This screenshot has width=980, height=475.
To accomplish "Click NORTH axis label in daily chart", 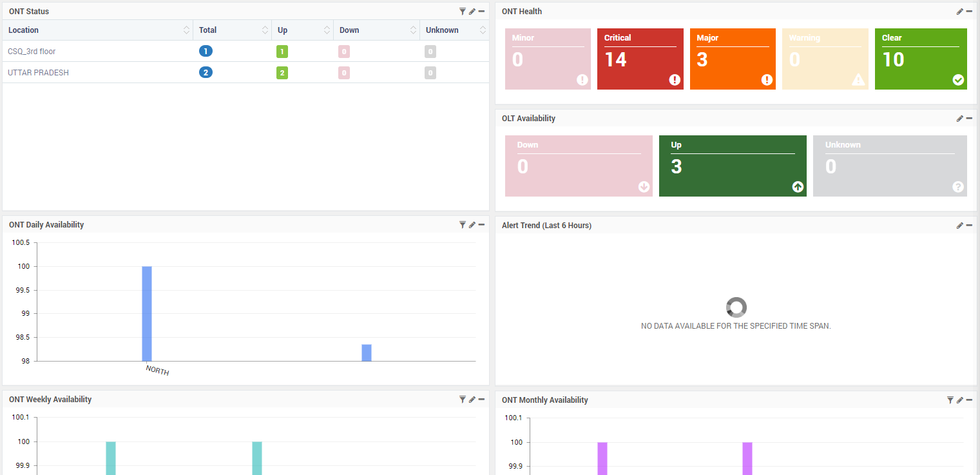I will [157, 370].
